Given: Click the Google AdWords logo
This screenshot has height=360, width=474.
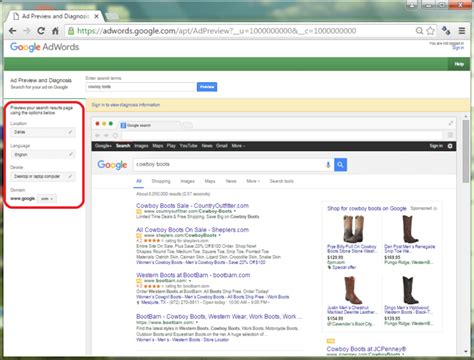Looking at the screenshot, I should pos(45,47).
